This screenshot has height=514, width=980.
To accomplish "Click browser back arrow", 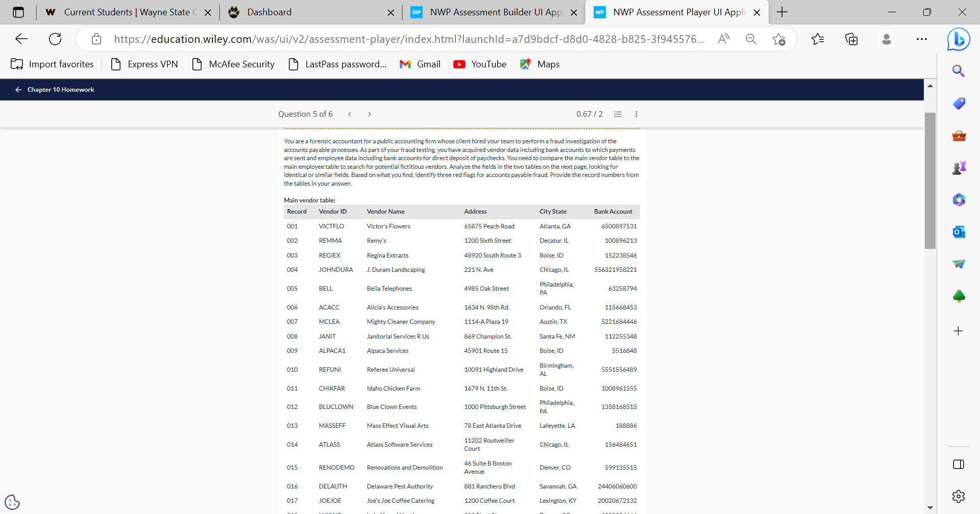I will (21, 39).
